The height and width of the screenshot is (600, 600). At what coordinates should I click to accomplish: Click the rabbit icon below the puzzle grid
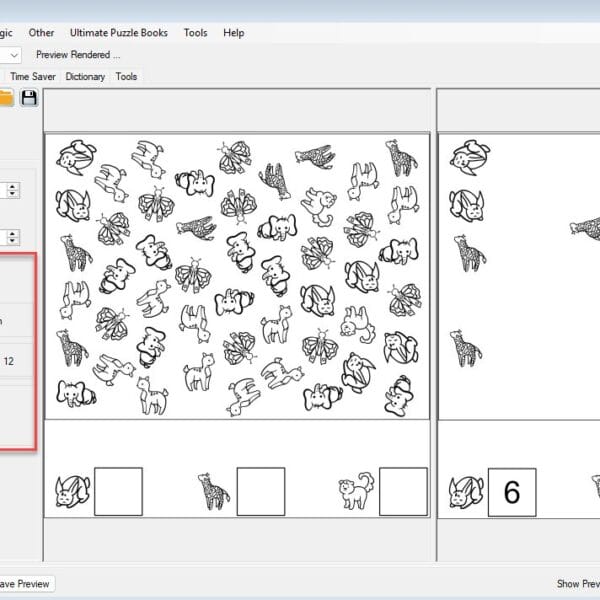click(x=72, y=492)
